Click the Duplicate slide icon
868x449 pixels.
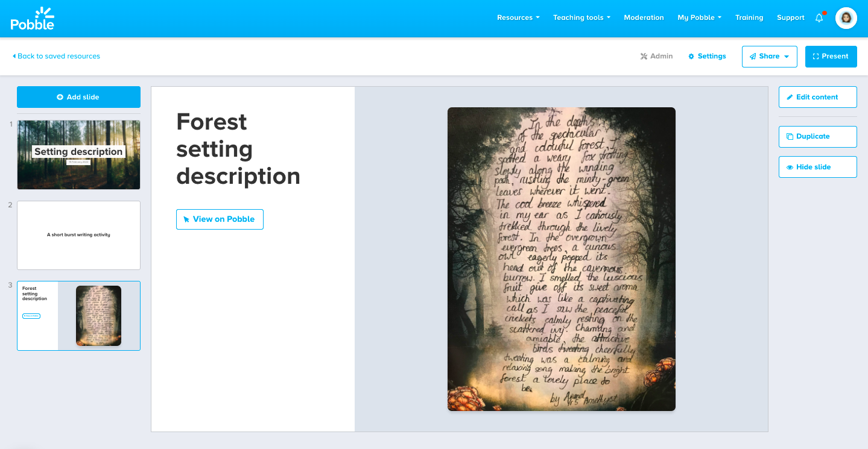click(790, 136)
